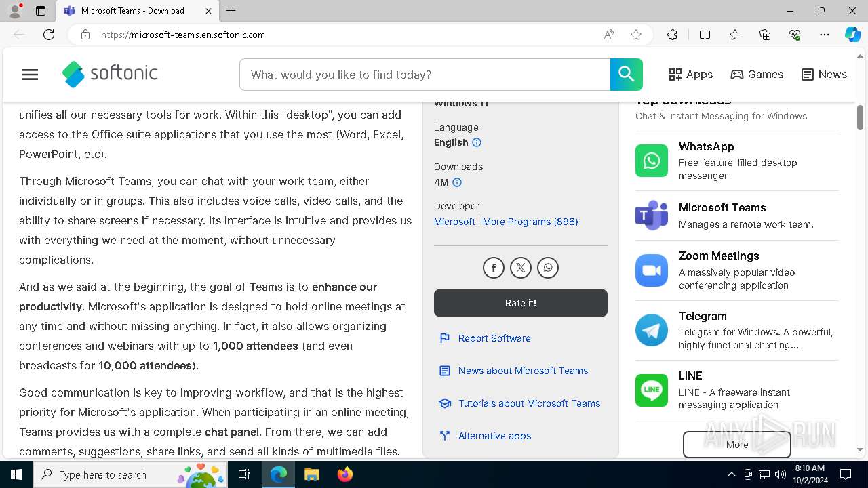
Task: Share on X (Twitter) icon
Action: (521, 268)
